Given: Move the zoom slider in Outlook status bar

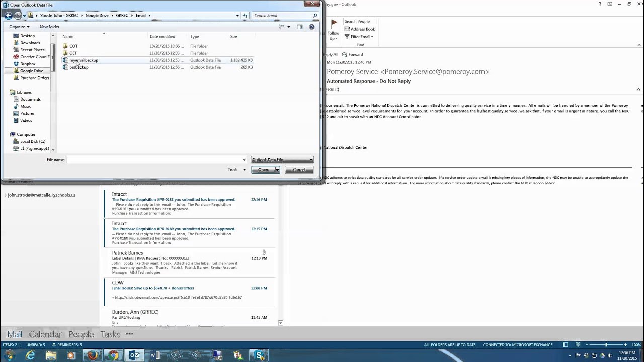Looking at the screenshot, I should [606, 345].
